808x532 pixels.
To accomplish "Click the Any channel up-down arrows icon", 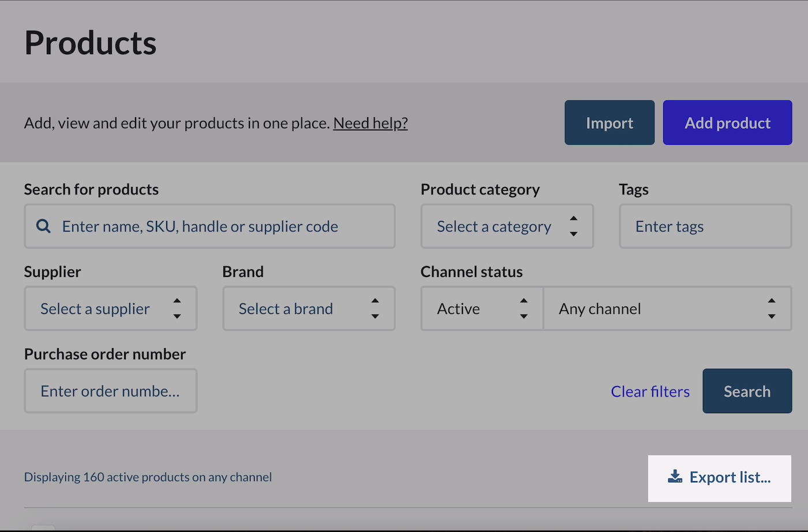I will point(771,309).
